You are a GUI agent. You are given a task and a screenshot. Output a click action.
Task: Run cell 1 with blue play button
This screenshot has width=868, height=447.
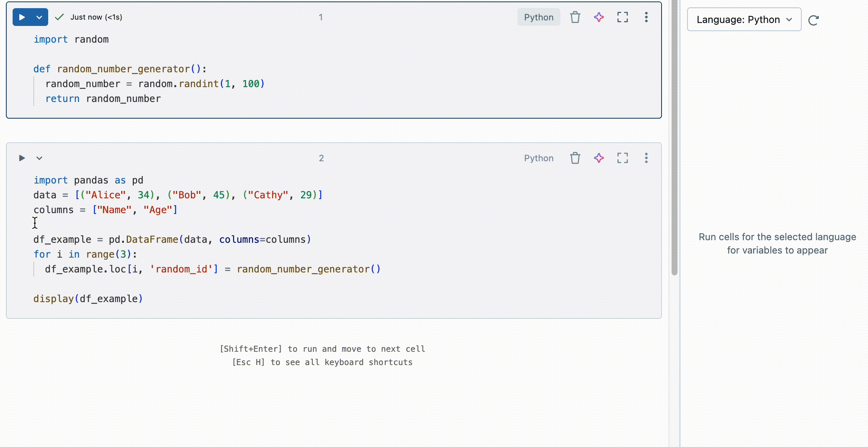22,17
